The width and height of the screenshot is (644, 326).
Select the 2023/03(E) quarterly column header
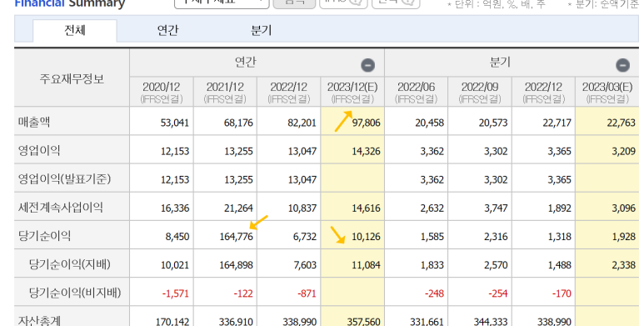coord(607,92)
